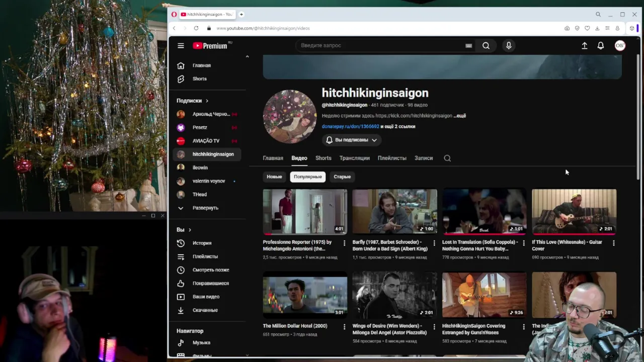Play the Barfly (1987) video thumbnail

coord(395,212)
